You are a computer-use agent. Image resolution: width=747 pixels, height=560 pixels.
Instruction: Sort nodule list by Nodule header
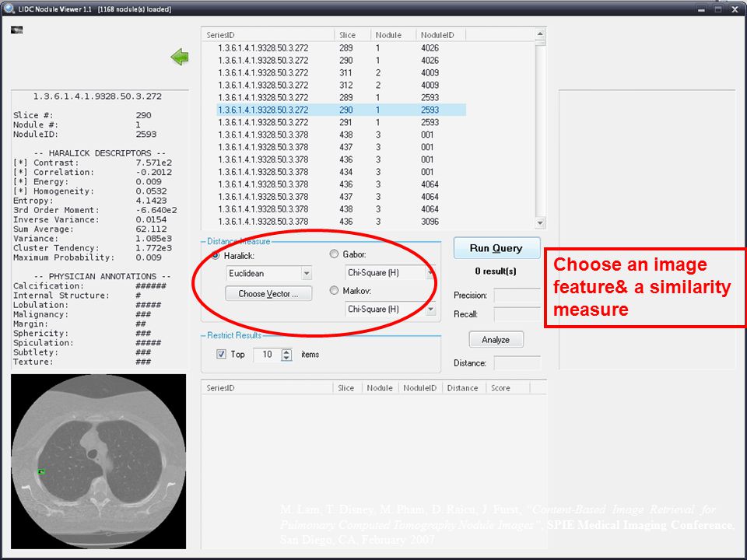[393, 35]
